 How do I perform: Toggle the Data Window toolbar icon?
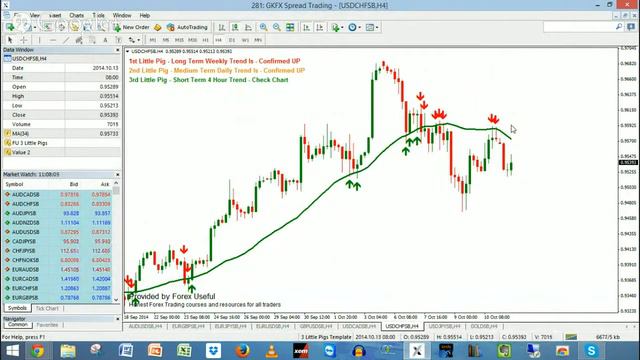click(x=61, y=27)
